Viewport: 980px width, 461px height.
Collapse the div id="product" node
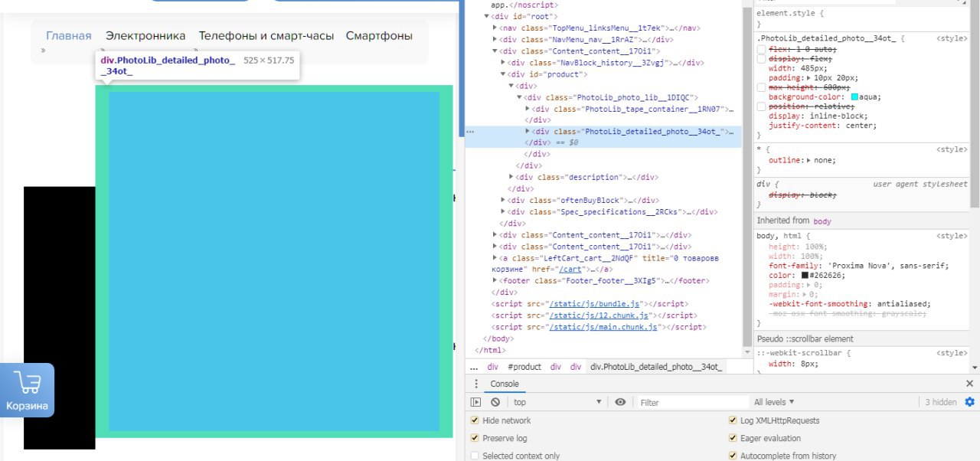tap(503, 74)
